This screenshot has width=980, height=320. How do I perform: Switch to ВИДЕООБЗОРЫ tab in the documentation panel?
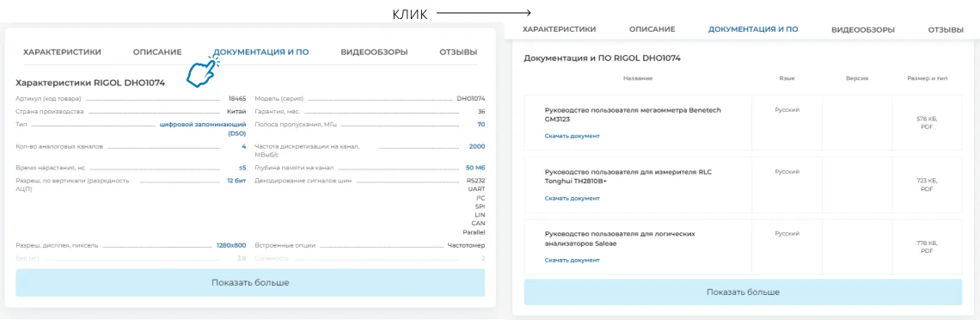pos(862,29)
